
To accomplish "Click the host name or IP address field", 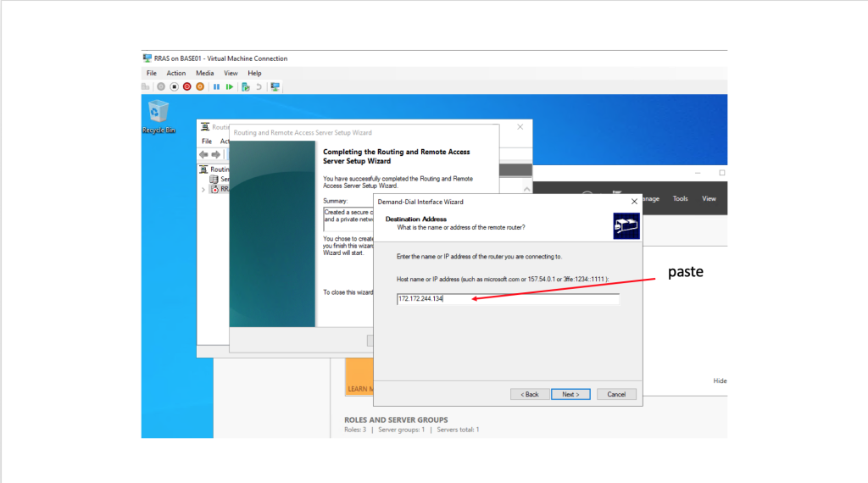I will pyautogui.click(x=508, y=299).
